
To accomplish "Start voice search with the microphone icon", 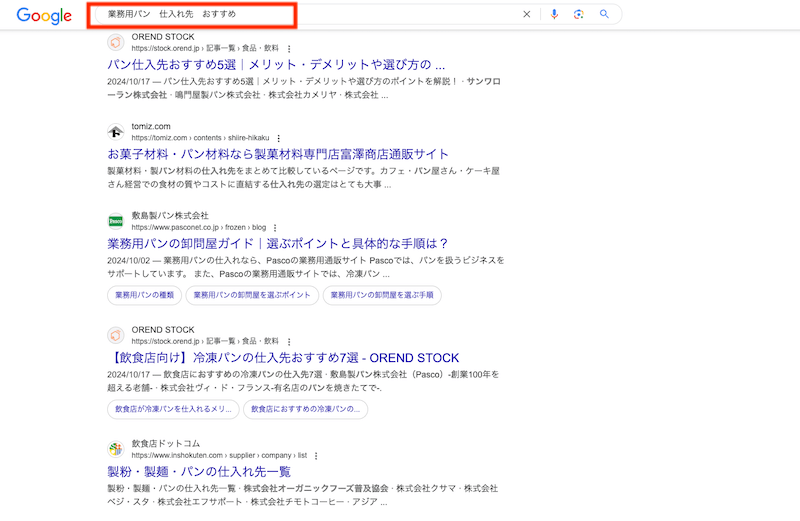I will [554, 14].
